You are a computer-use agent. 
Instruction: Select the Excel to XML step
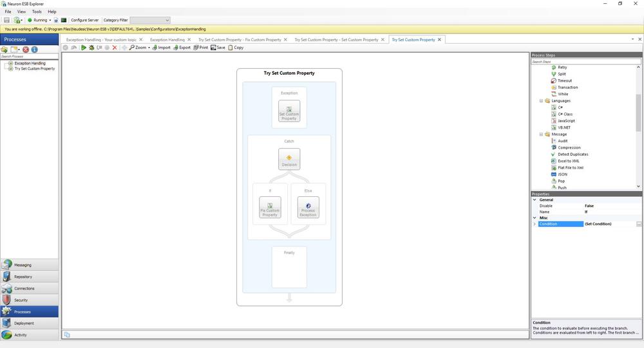565,161
